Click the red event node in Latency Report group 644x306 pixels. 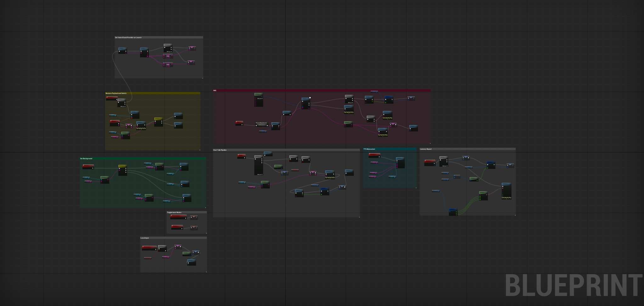pyautogui.click(x=430, y=163)
